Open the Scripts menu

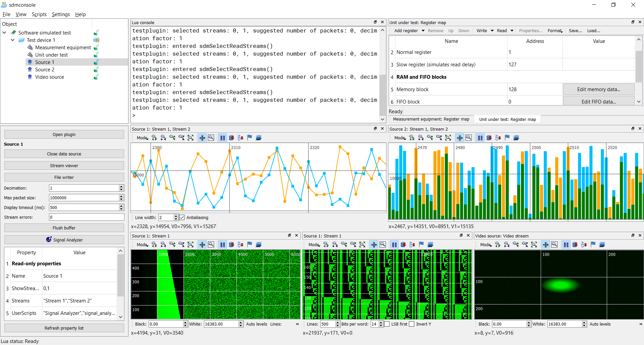39,14
